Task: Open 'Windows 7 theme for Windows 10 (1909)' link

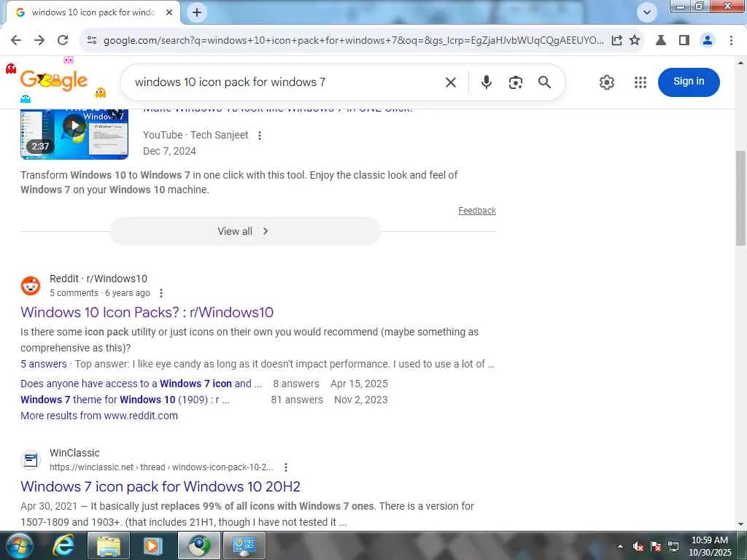Action: coord(125,400)
